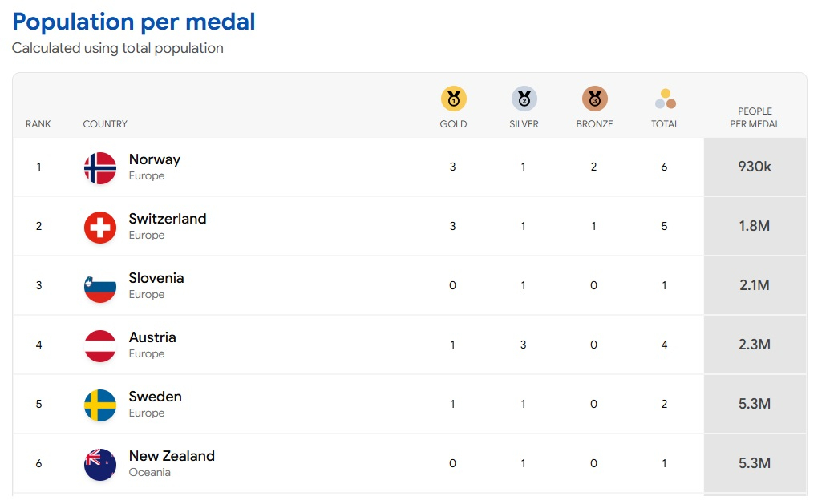Click Norway's 930k people per medal cell
This screenshot has height=504, width=826.
(755, 167)
